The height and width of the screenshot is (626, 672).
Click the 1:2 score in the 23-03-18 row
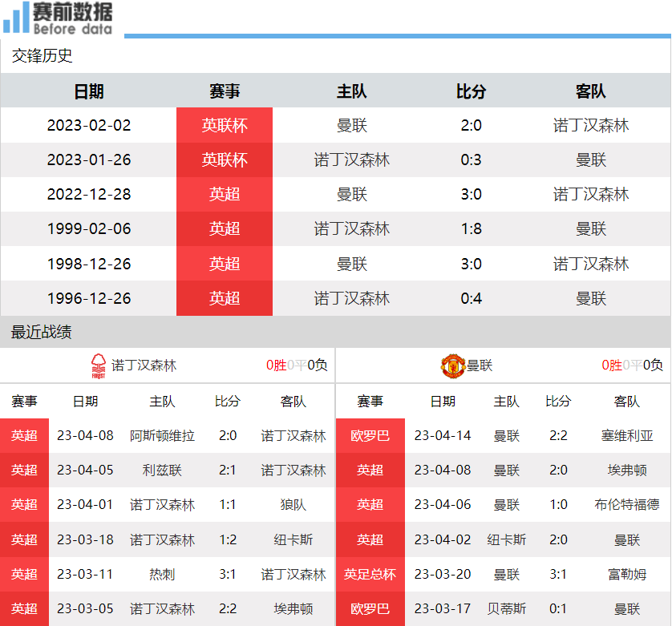click(228, 539)
